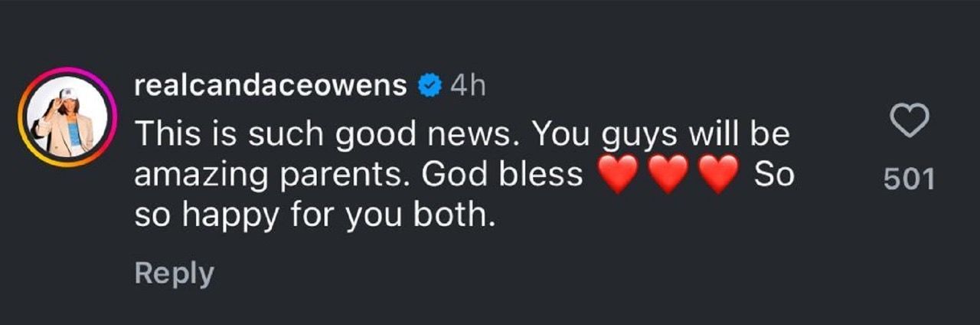
Task: Open the realcandaceowens profile picture
Action: pos(65,119)
